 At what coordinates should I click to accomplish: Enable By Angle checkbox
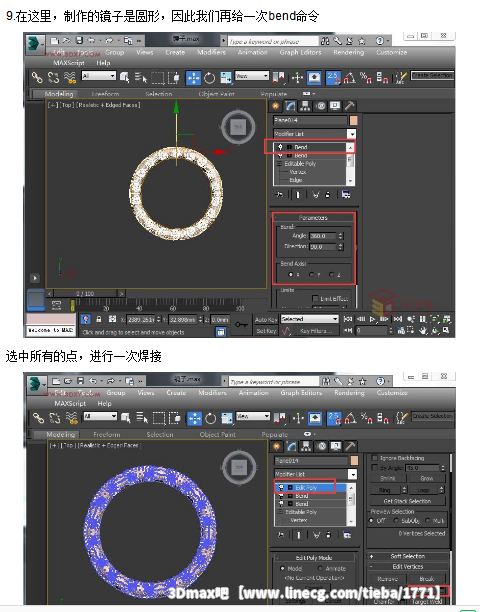tap(374, 467)
